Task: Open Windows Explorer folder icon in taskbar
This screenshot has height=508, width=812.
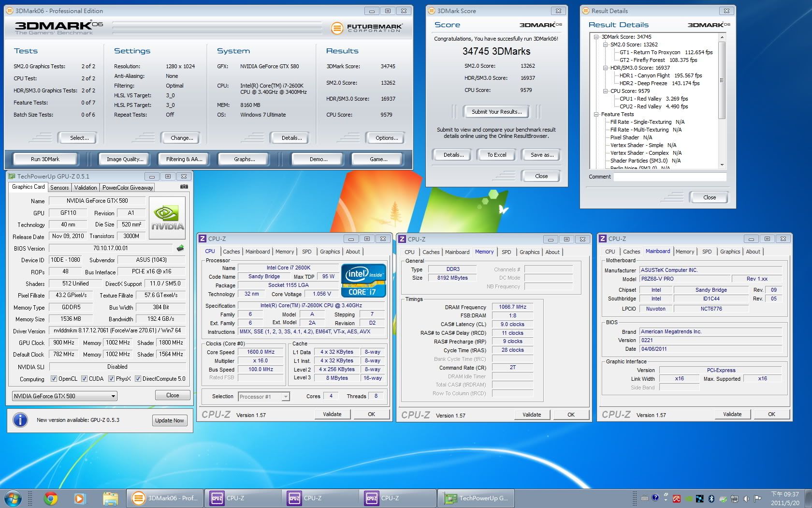Action: point(110,498)
